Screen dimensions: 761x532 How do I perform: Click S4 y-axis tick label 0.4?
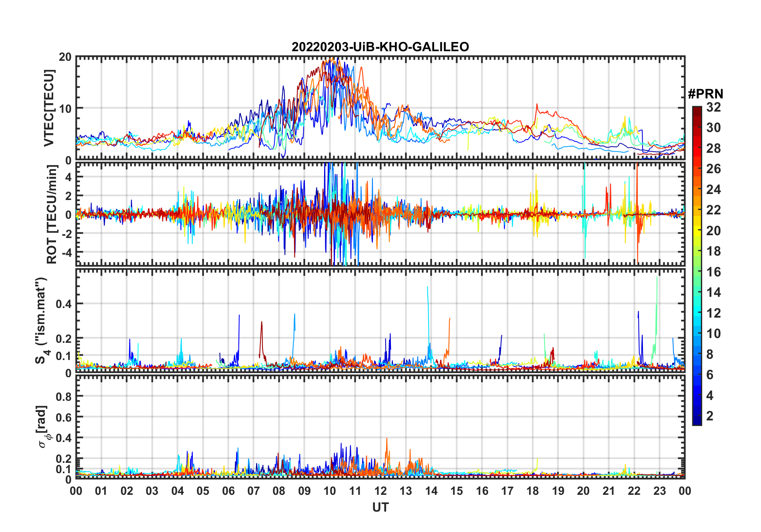tap(64, 304)
